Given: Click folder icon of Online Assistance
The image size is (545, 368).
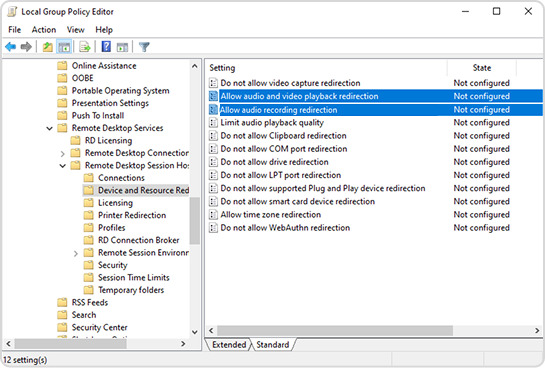Looking at the screenshot, I should click(62, 66).
